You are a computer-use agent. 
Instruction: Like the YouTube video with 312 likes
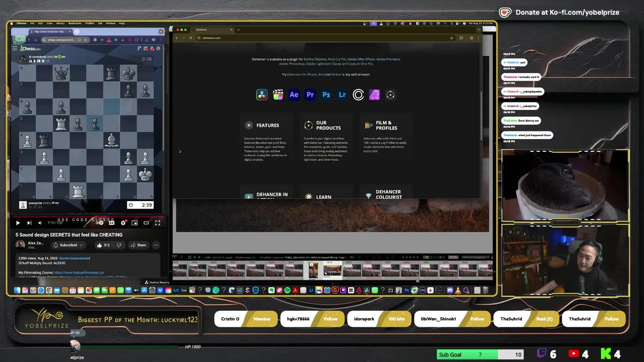tap(103, 245)
